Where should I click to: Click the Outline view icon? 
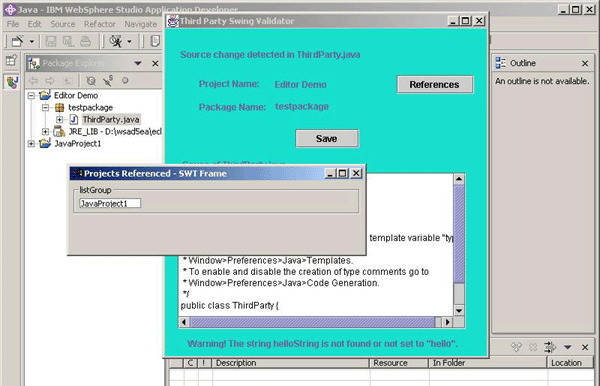(x=500, y=63)
